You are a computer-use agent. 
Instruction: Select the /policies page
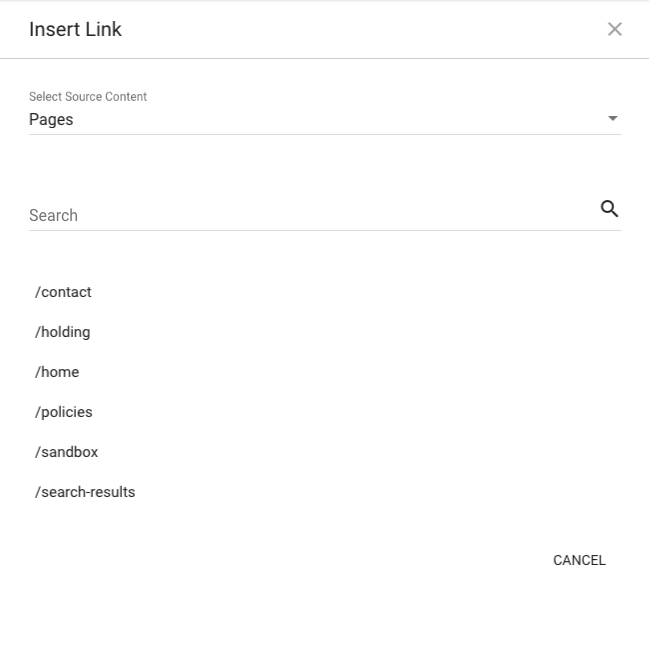click(x=64, y=412)
